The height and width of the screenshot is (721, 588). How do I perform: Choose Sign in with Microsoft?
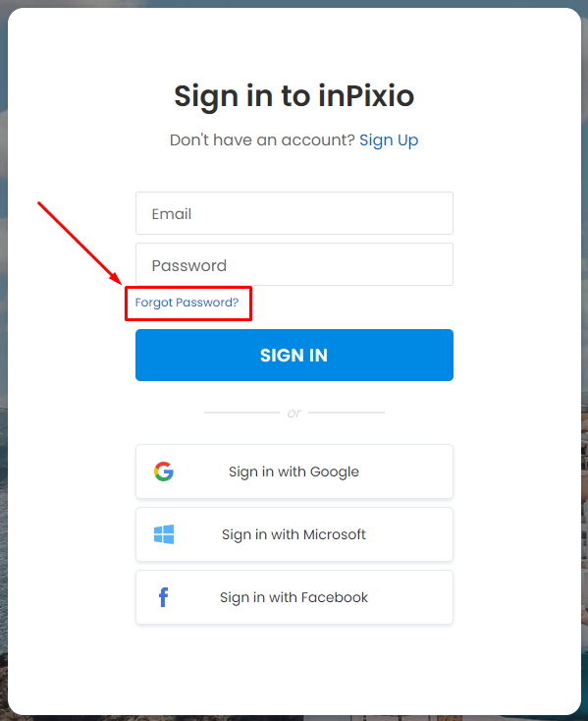tap(294, 534)
